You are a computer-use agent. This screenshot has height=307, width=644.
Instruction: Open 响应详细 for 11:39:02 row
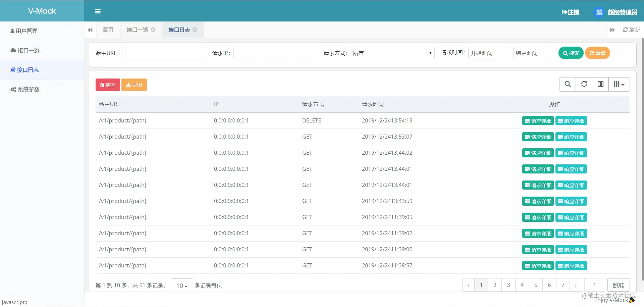[x=571, y=234]
